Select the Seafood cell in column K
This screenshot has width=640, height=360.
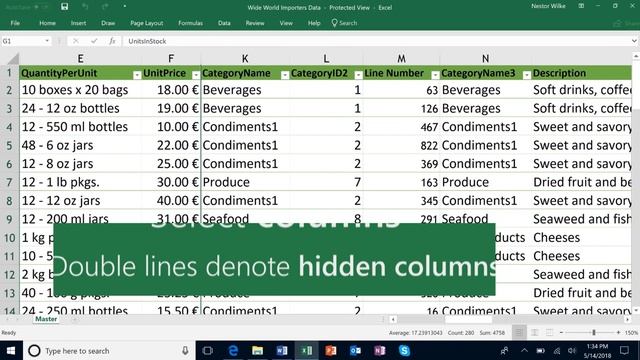point(245,218)
